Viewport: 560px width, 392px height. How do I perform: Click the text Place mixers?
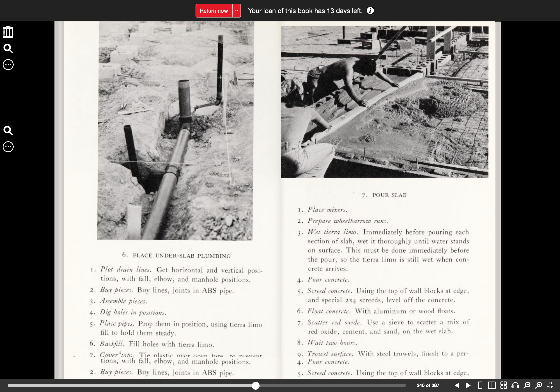(327, 210)
